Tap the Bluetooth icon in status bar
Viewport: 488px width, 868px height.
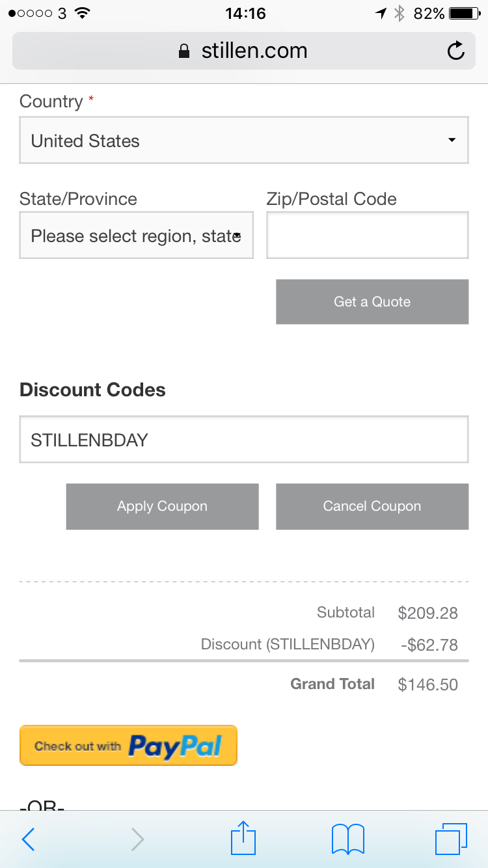tap(400, 13)
